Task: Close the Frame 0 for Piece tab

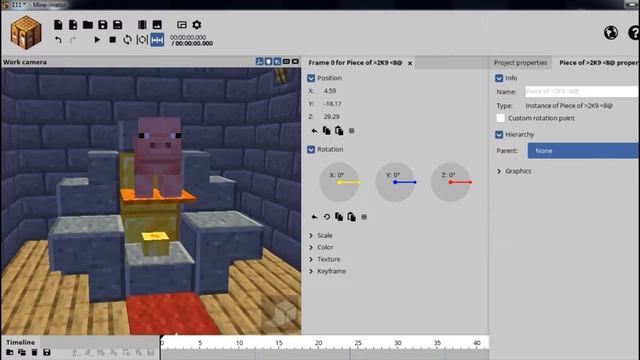Action: (410, 63)
